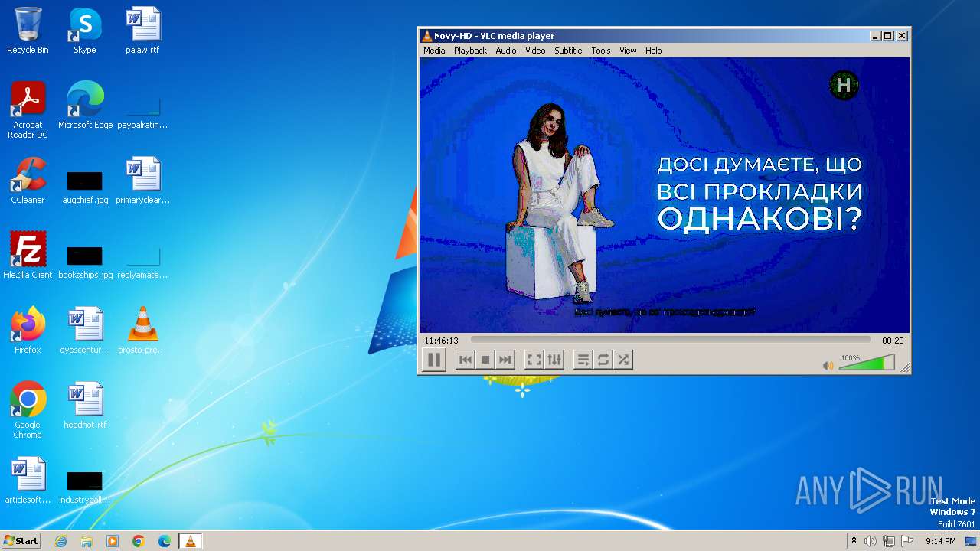Open the Audio menu
Image resolution: width=980 pixels, height=551 pixels.
point(505,51)
